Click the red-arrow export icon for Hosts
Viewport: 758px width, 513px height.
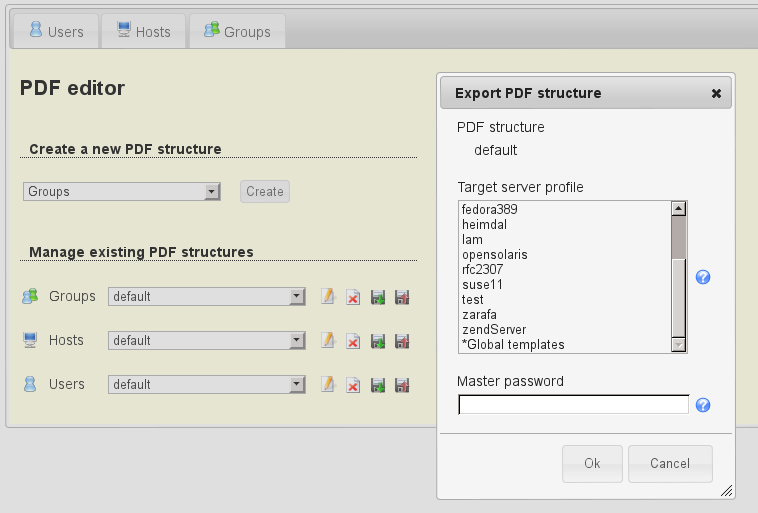coord(402,341)
